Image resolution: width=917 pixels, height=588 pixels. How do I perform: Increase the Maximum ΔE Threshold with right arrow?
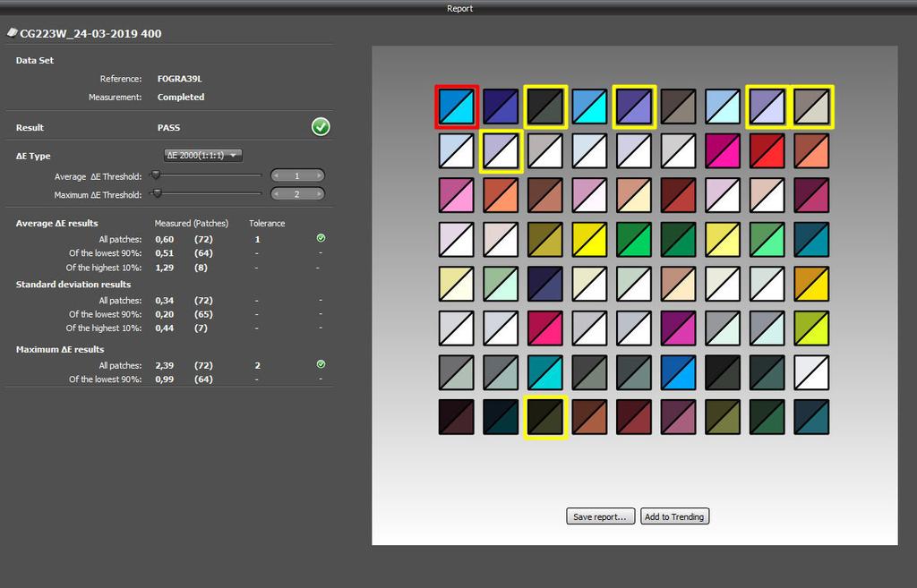pyautogui.click(x=319, y=194)
